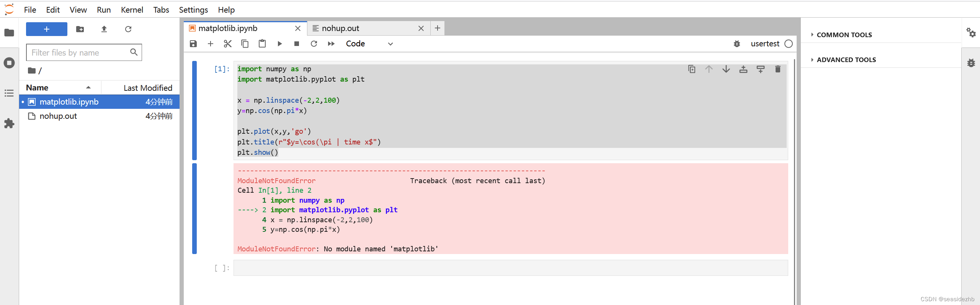
Task: Open Property Inspector gears icon
Action: [x=971, y=33]
